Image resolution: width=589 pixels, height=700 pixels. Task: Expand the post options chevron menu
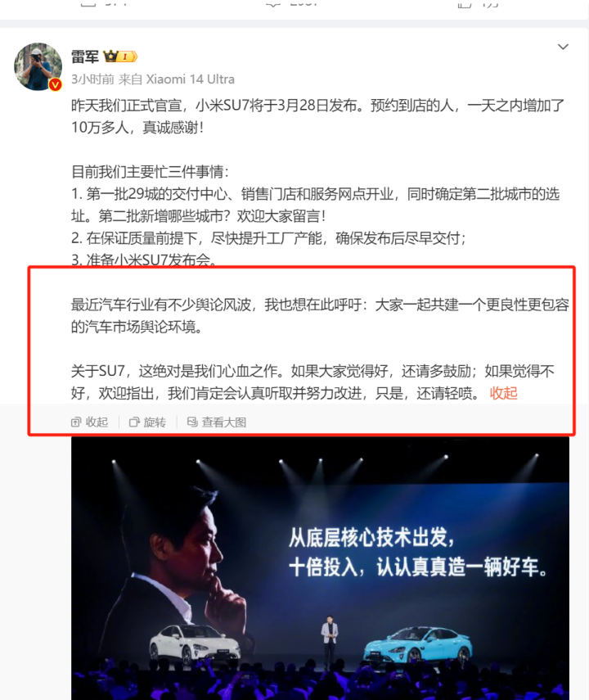tap(563, 47)
